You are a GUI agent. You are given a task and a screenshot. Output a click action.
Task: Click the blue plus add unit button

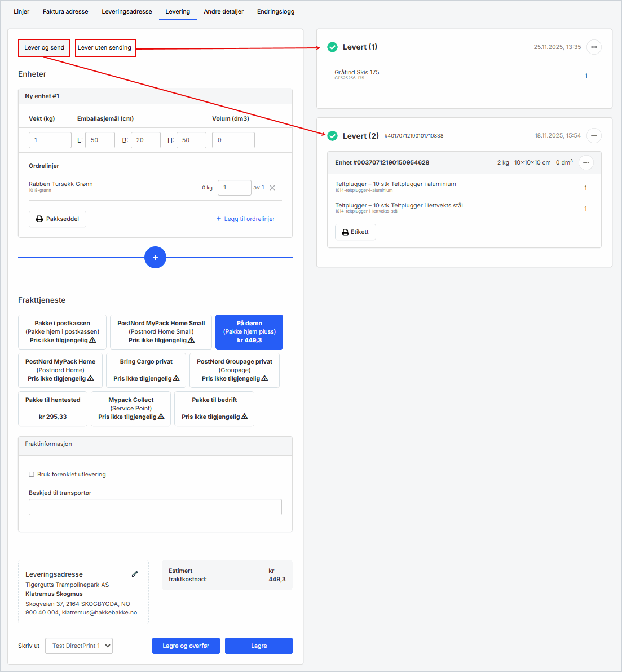tap(155, 258)
